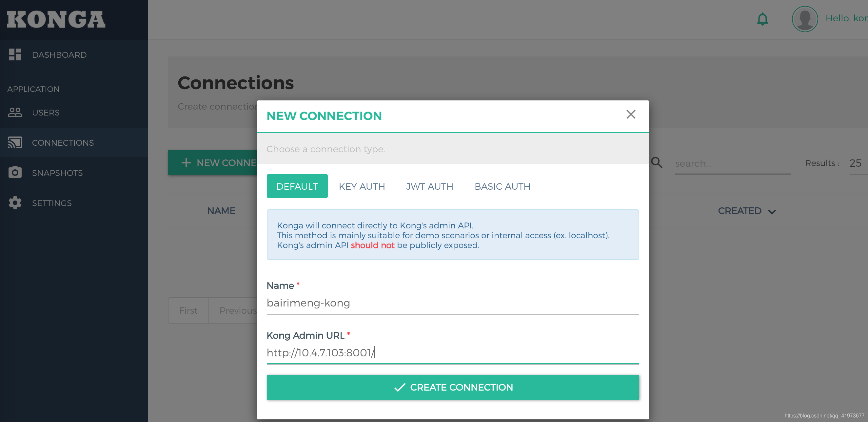This screenshot has height=422, width=868.
Task: Select the Default connection type tab
Action: (297, 186)
